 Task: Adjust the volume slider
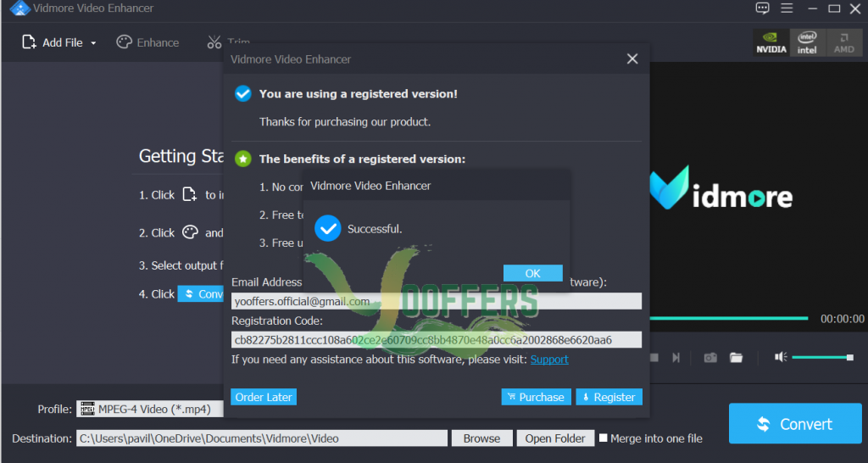[822, 357]
